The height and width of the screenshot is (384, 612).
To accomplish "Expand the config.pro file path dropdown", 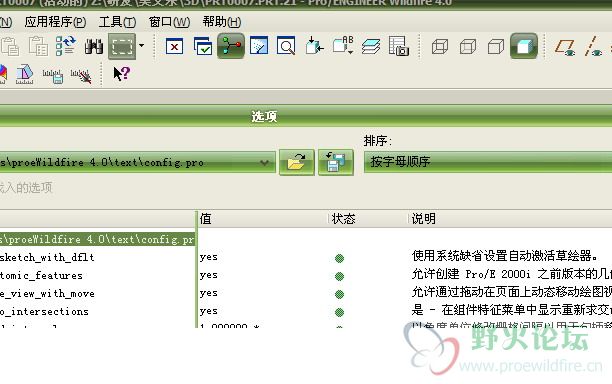I will [265, 162].
